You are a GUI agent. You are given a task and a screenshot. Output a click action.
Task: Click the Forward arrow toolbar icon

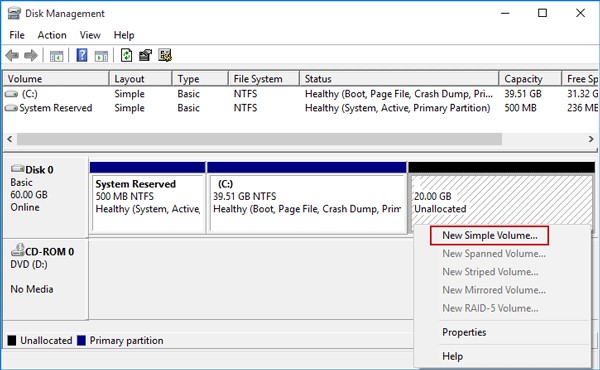coord(31,56)
